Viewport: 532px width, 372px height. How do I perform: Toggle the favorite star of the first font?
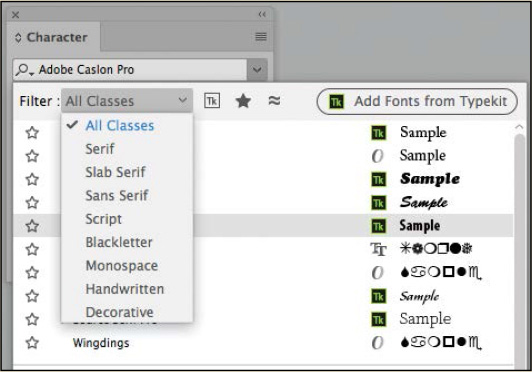pos(32,133)
